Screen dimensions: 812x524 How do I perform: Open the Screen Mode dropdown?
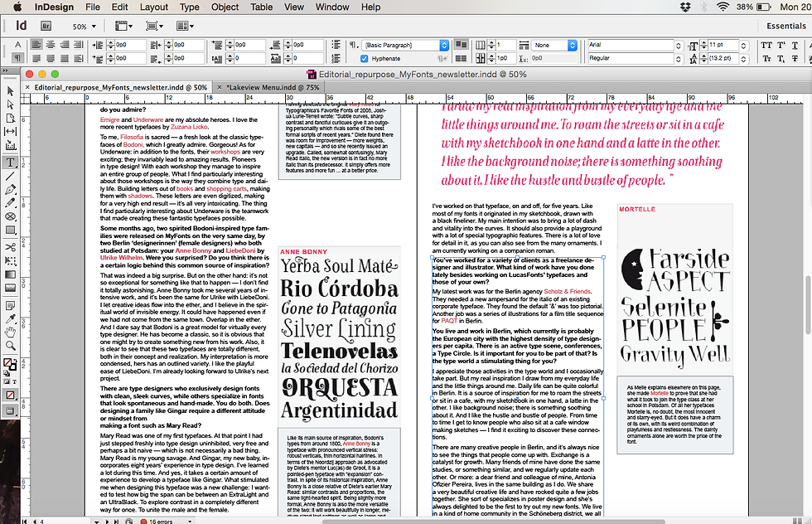155,26
